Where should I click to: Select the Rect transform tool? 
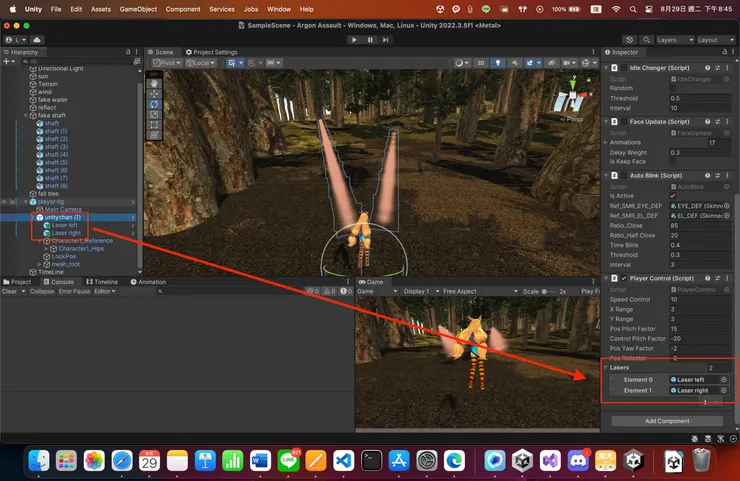click(x=154, y=123)
